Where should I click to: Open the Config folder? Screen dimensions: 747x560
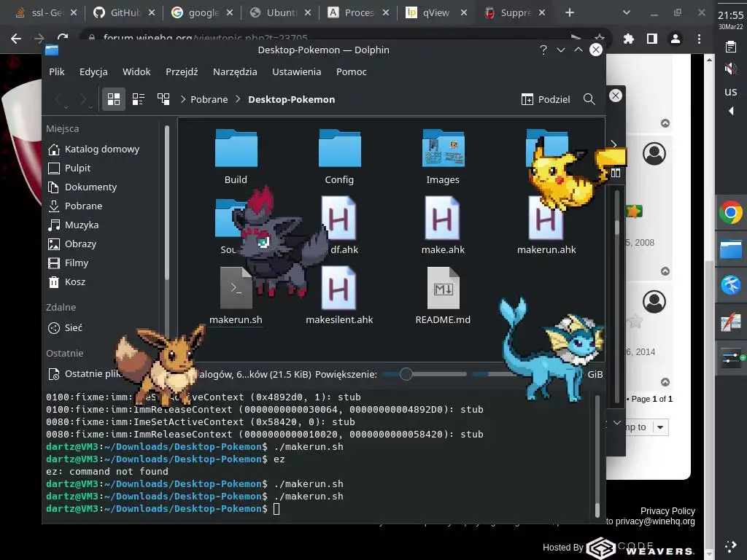[x=339, y=157]
